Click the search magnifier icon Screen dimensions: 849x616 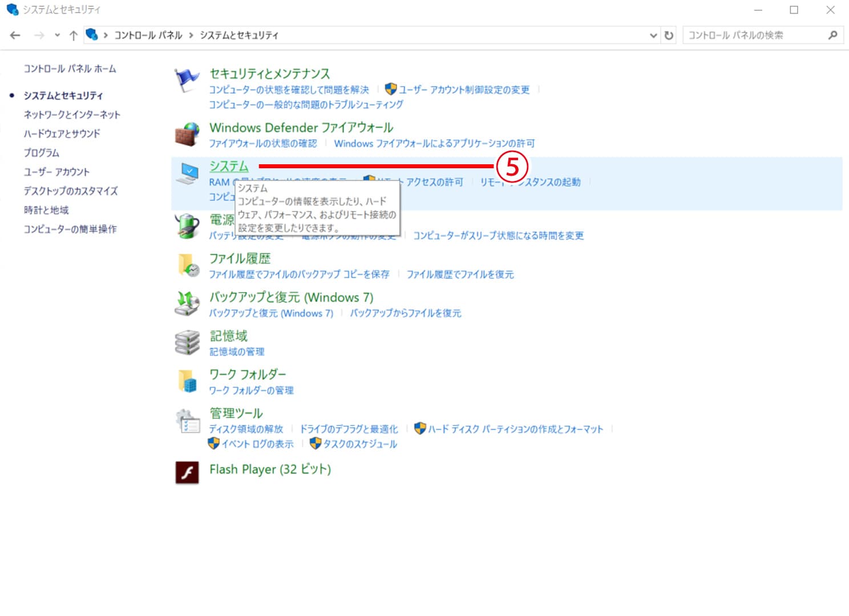point(833,35)
